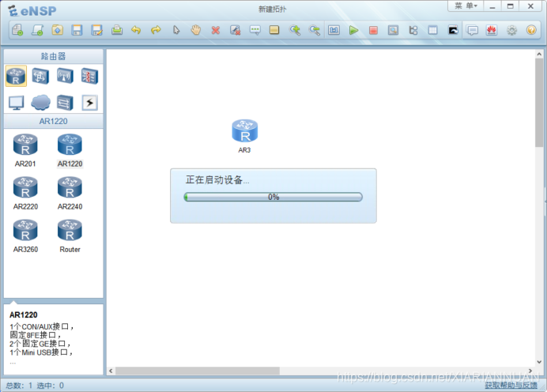Select the WLAN device category
The image size is (547, 392).
65,76
